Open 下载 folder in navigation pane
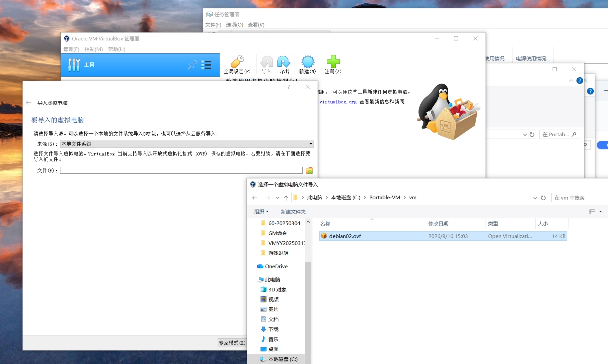The width and height of the screenshot is (608, 364). (x=269, y=329)
